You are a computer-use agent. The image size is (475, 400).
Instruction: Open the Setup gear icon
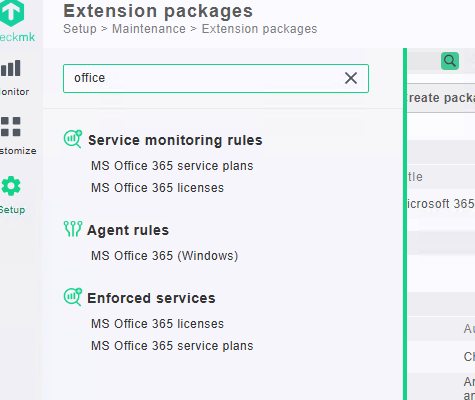[x=11, y=186]
